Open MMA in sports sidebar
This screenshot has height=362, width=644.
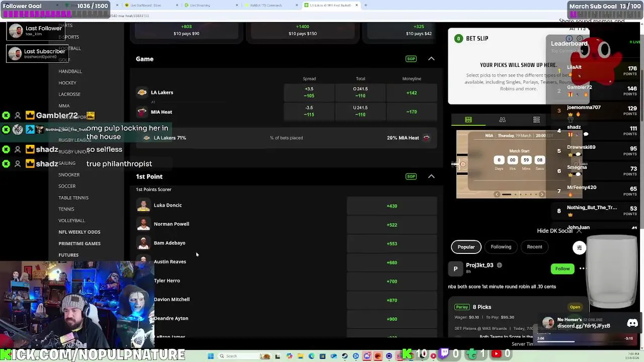(x=64, y=106)
